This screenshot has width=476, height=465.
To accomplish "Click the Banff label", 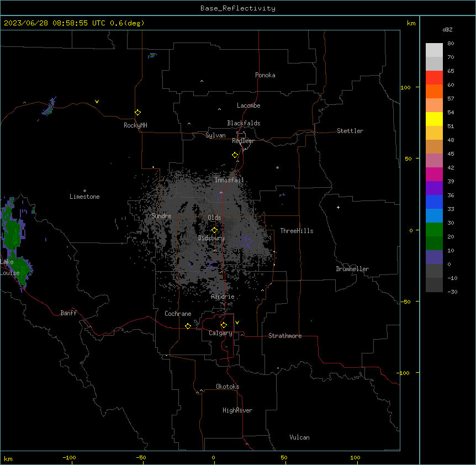I will click(68, 313).
